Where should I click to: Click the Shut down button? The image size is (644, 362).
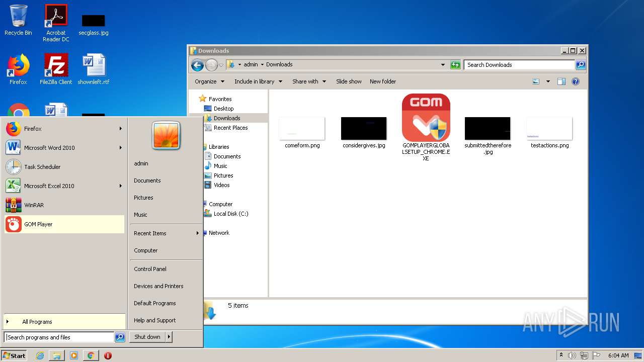click(147, 337)
